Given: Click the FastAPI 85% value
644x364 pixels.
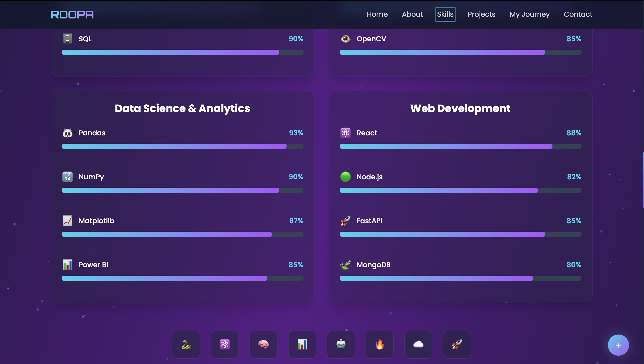Looking at the screenshot, I should [574, 221].
